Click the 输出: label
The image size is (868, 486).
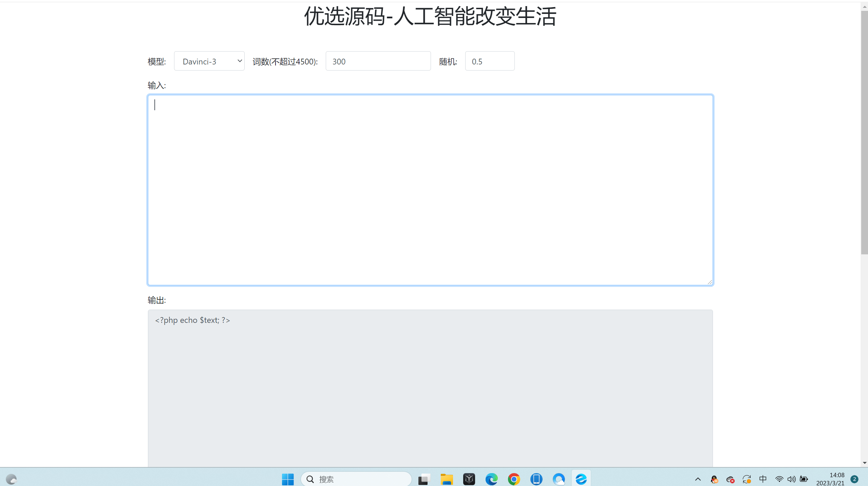[157, 300]
